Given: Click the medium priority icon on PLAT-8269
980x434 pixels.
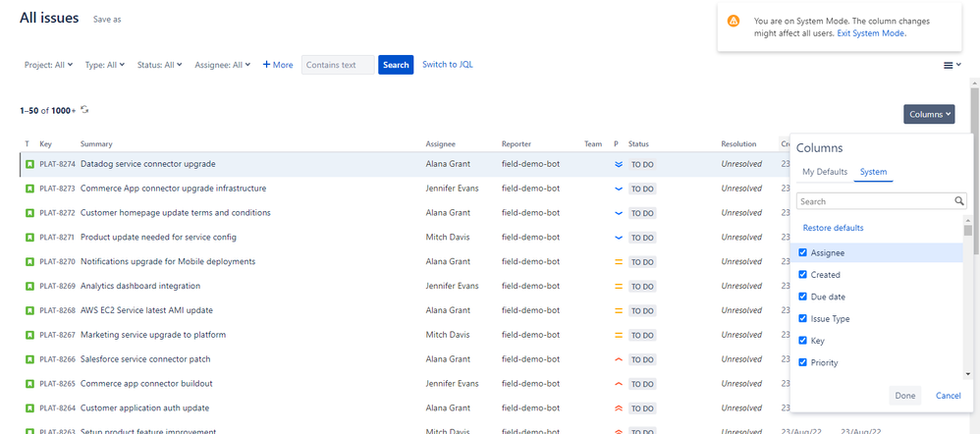Looking at the screenshot, I should tap(618, 287).
